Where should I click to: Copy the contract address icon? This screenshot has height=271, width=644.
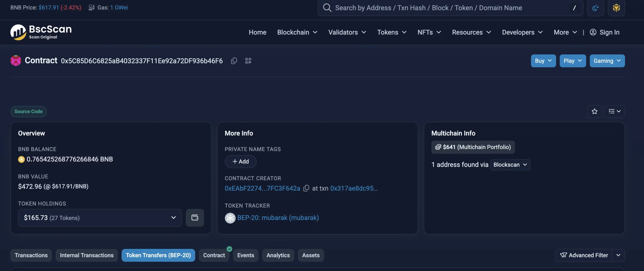(x=234, y=61)
